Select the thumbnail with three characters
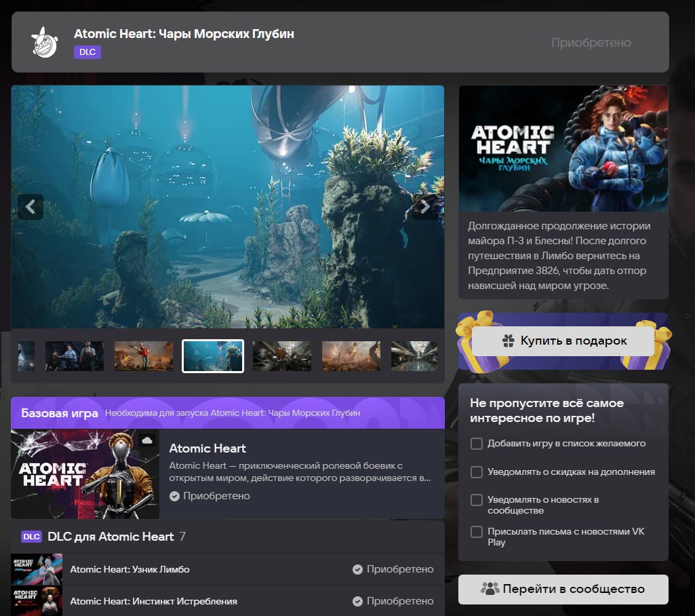The height and width of the screenshot is (616, 695). click(75, 356)
